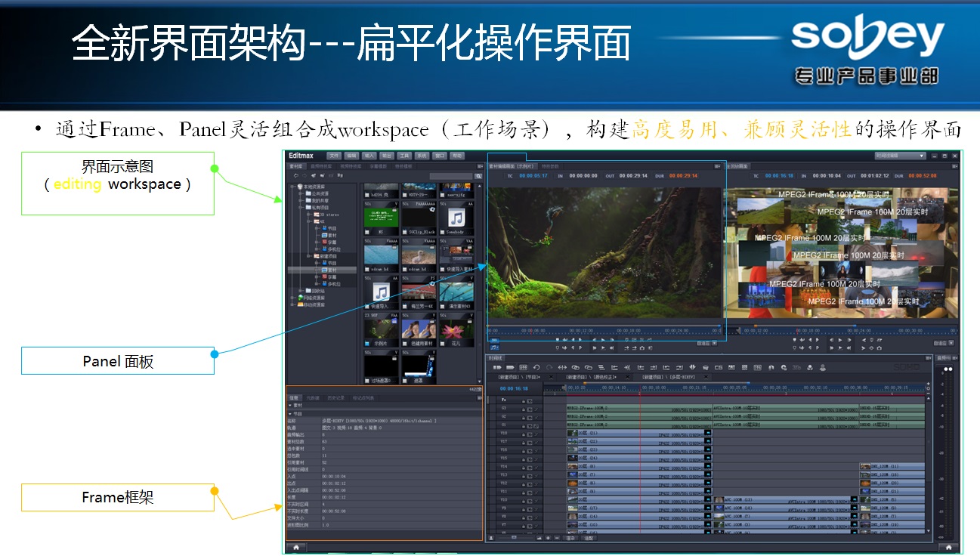Switch to the 多层-HIKEY timeline tab
Viewport: 980px width, 559px height.
coord(668,377)
